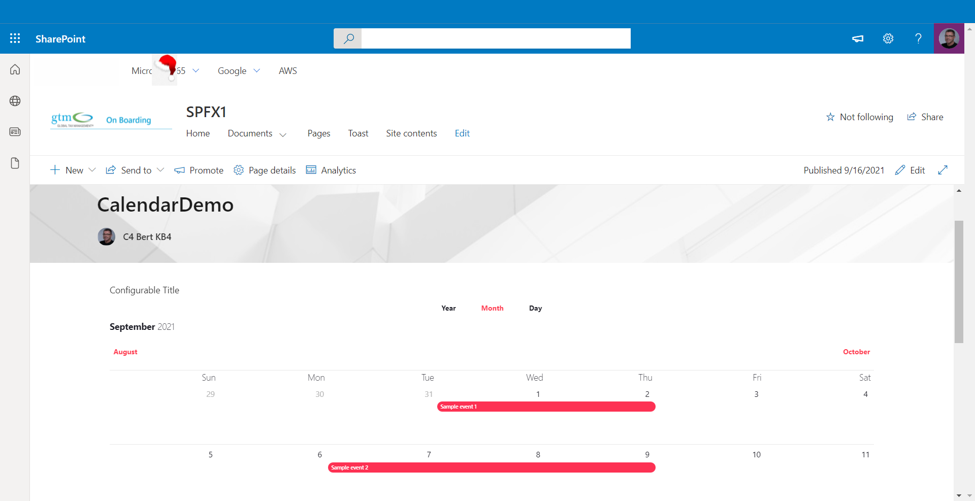Open the settings gear icon
975x501 pixels.
[888, 39]
